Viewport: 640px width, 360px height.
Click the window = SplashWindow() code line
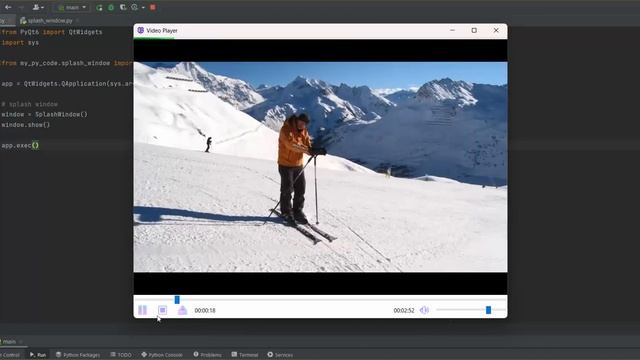coord(44,114)
